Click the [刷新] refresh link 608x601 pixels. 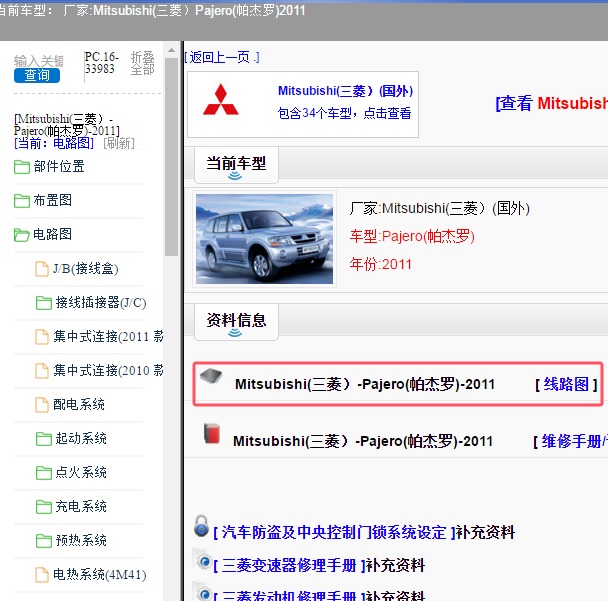pyautogui.click(x=119, y=143)
